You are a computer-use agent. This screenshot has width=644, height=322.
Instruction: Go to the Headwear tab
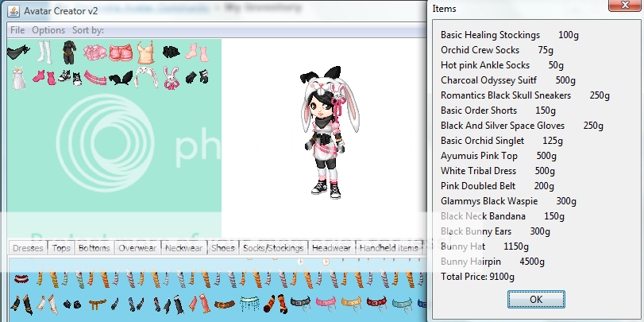pos(331,248)
